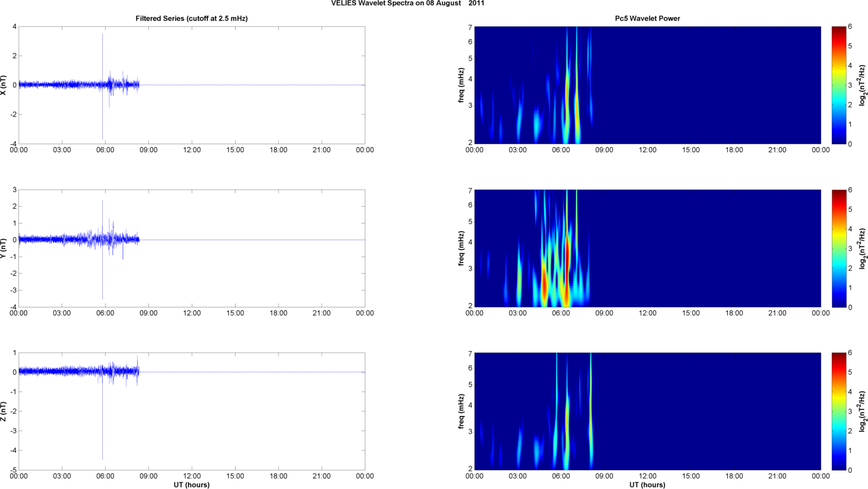Click the 03:00 tick under the bottom wavelet plot
868x489 pixels.
click(518, 476)
